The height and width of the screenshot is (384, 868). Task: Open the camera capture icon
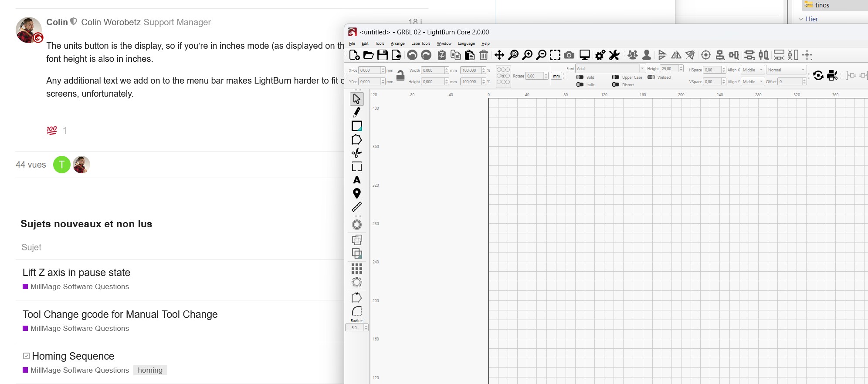[569, 55]
